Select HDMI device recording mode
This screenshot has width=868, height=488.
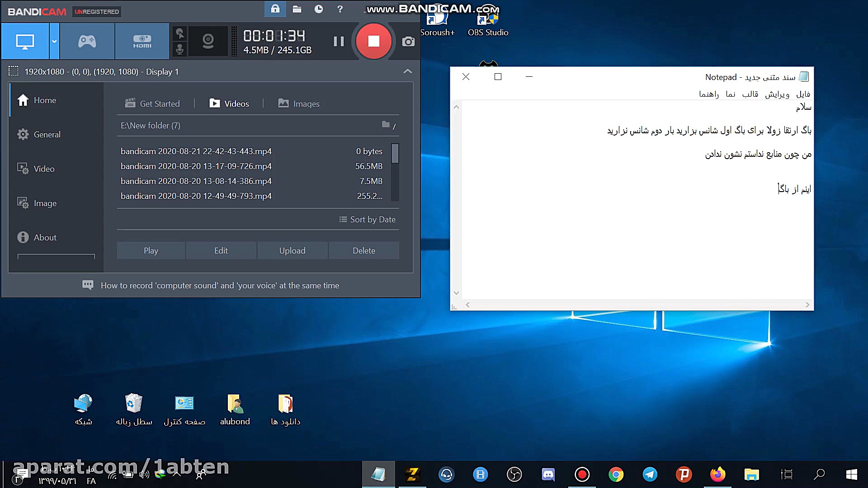[142, 42]
